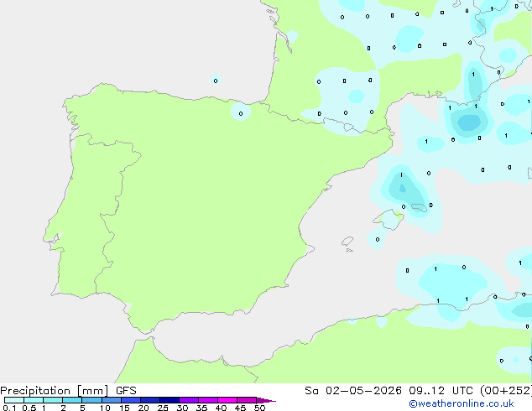Click the "0.1" legend scale label
Image resolution: width=532 pixels, height=411 pixels.
point(9,408)
